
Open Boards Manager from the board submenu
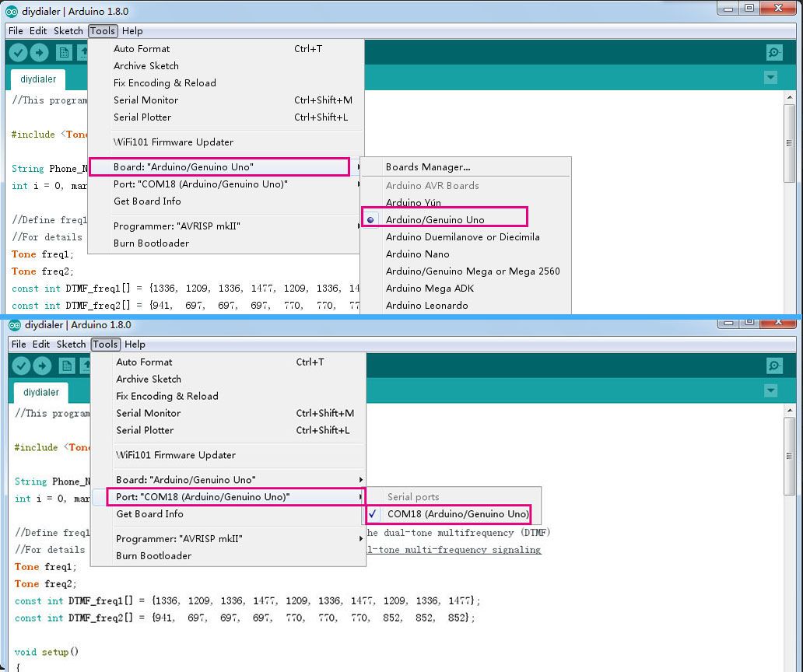428,167
